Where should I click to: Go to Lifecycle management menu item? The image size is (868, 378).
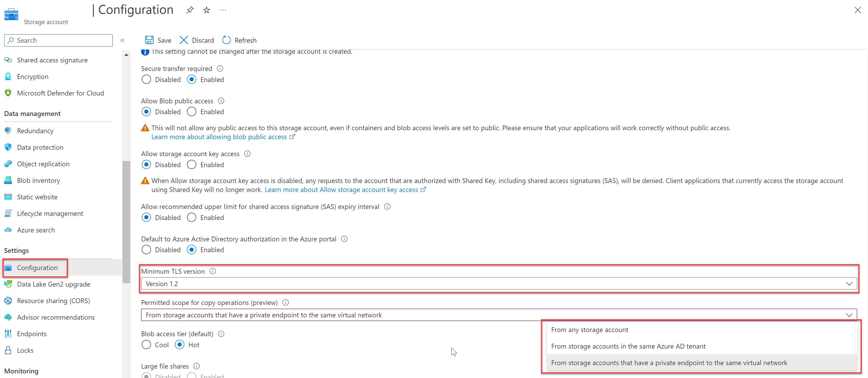pos(50,213)
